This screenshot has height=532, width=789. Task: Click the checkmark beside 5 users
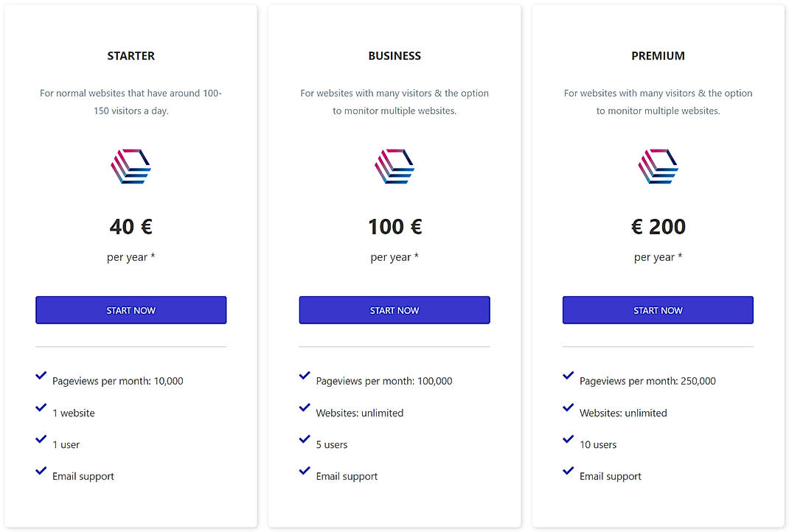pos(305,439)
